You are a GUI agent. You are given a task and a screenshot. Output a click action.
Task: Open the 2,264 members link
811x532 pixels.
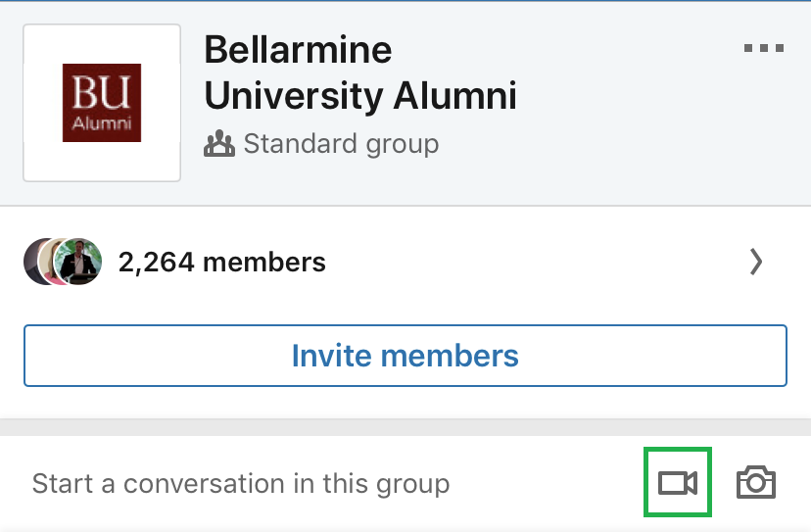pos(221,262)
